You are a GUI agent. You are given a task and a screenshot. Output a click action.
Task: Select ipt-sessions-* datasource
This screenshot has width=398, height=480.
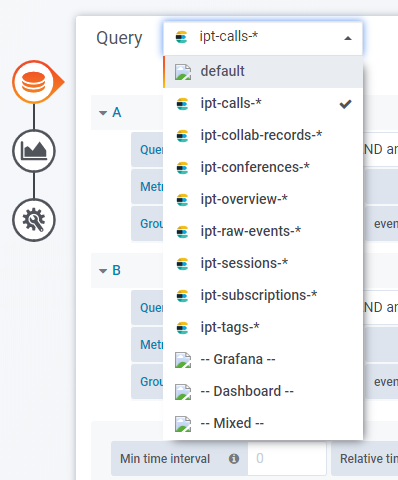click(264, 264)
